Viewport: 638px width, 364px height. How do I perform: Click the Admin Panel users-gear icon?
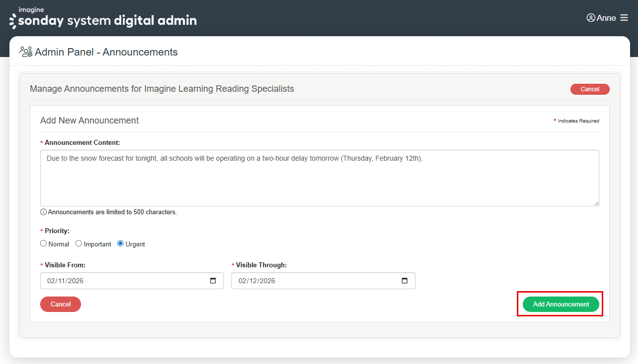tap(26, 52)
